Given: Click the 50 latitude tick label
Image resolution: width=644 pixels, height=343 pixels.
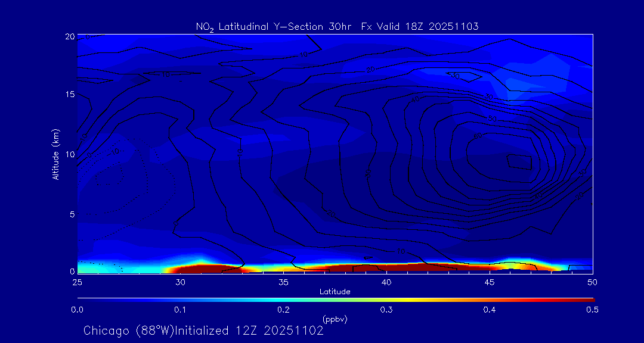Looking at the screenshot, I should click(x=593, y=282).
